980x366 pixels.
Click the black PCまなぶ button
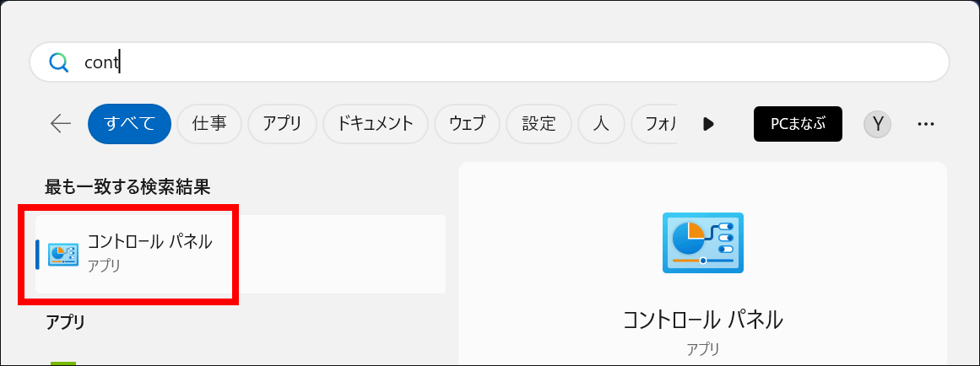798,124
